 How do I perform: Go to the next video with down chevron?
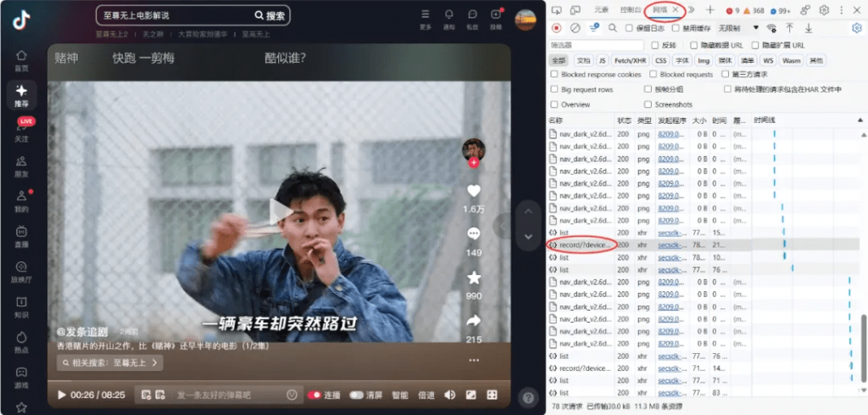pyautogui.click(x=528, y=236)
